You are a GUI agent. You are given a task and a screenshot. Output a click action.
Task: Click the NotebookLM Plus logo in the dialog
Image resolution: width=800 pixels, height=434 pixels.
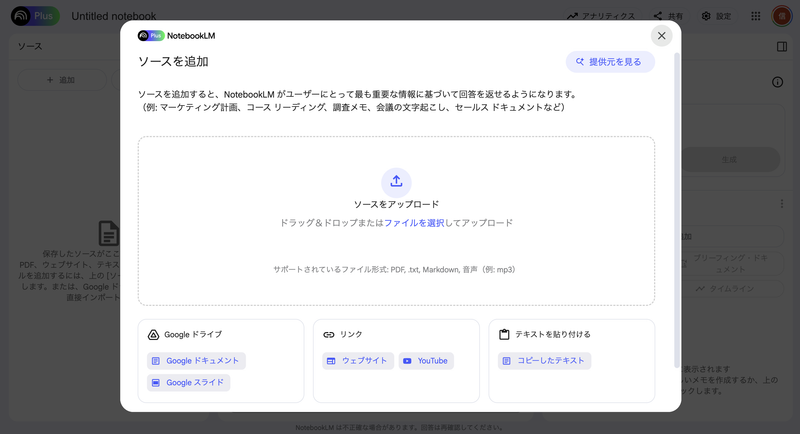177,36
